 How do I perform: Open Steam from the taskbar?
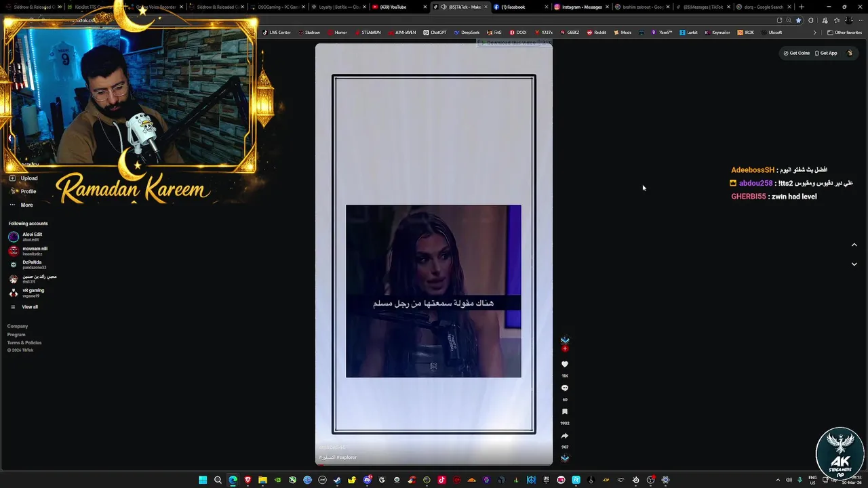pos(337,480)
